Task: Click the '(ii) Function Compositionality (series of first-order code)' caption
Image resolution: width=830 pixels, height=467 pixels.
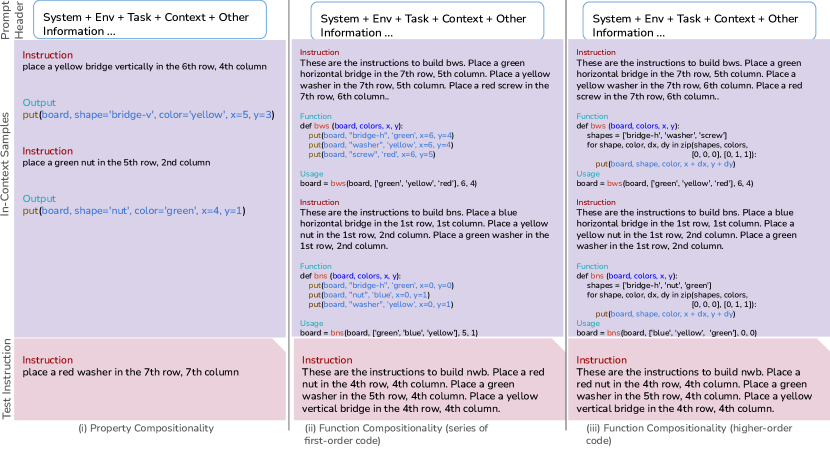Action: point(396,434)
